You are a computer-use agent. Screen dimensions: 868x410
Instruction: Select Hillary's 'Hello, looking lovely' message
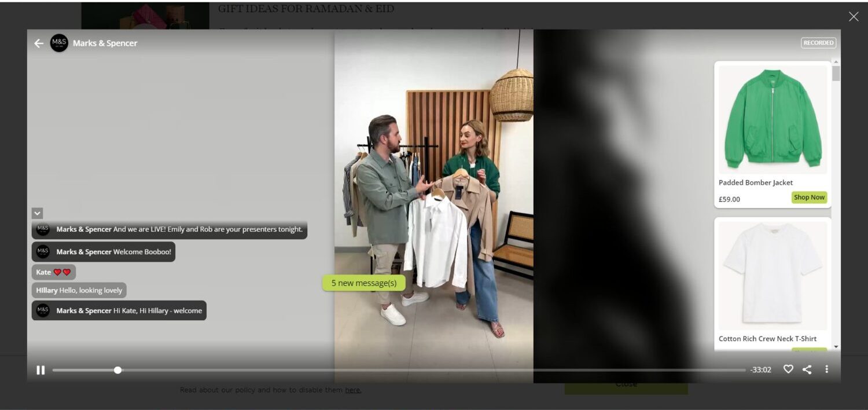79,290
